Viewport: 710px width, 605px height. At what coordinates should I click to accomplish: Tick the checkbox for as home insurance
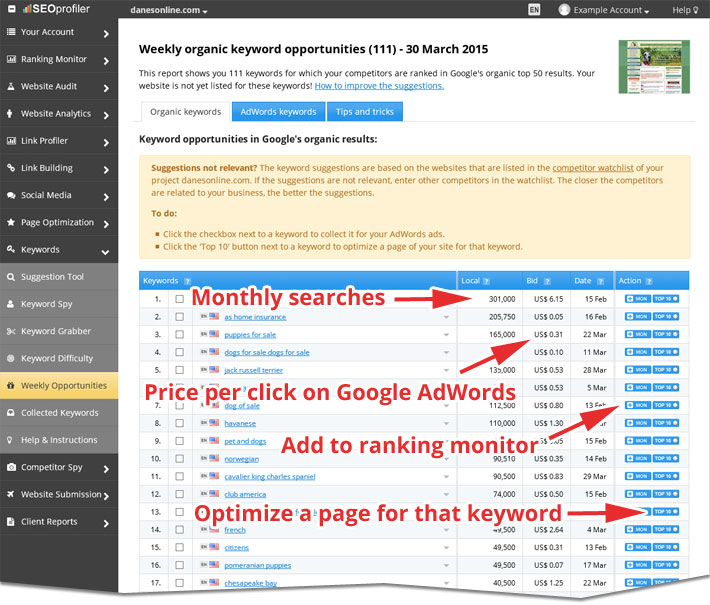pyautogui.click(x=180, y=317)
